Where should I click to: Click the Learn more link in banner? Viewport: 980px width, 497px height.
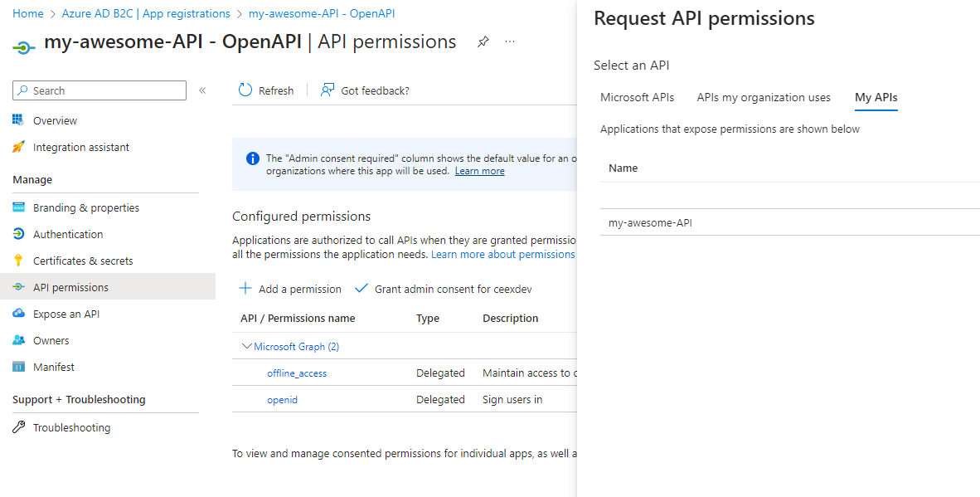tap(479, 171)
